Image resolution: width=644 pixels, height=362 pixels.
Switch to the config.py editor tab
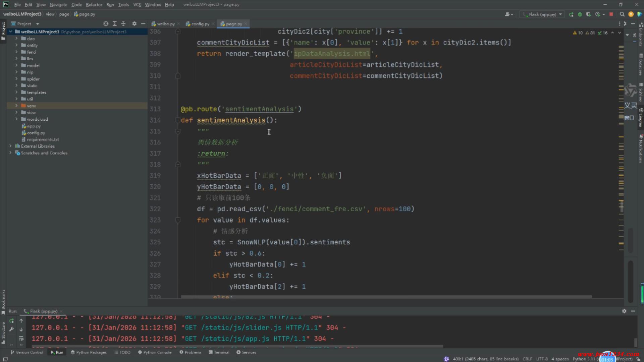[200, 24]
